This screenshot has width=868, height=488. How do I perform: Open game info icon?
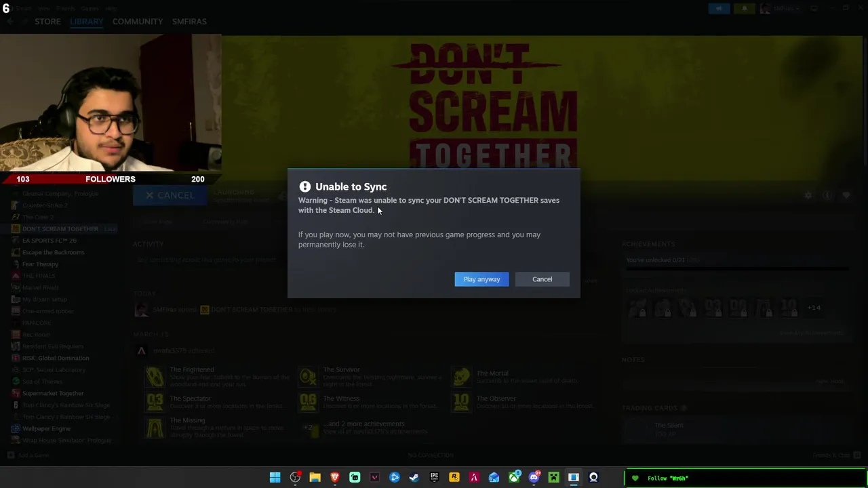(827, 195)
